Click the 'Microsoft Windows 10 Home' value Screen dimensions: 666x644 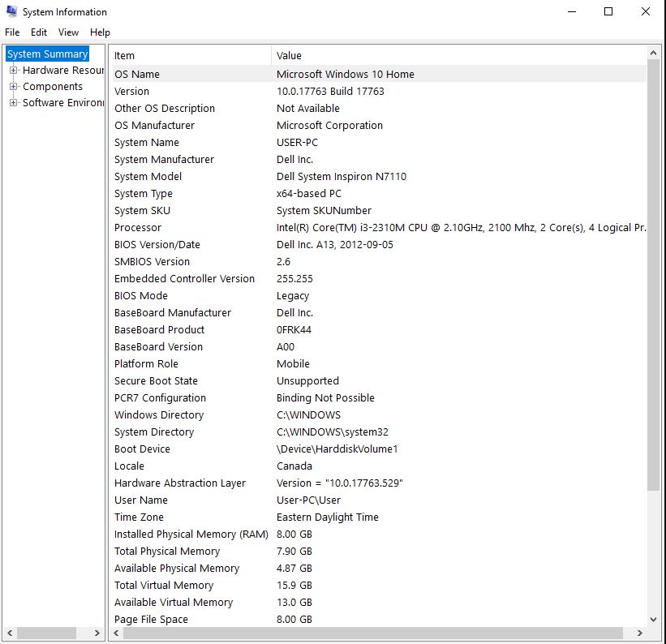[x=346, y=74]
